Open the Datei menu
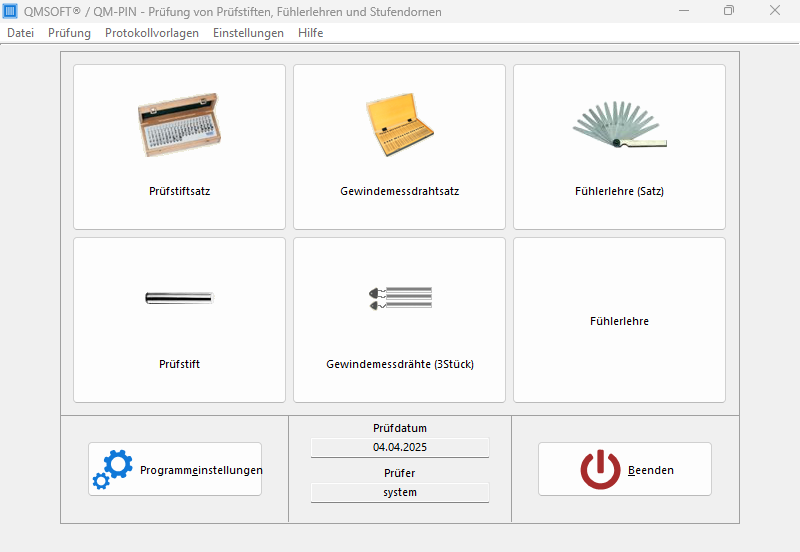The height and width of the screenshot is (552, 800). click(x=20, y=33)
